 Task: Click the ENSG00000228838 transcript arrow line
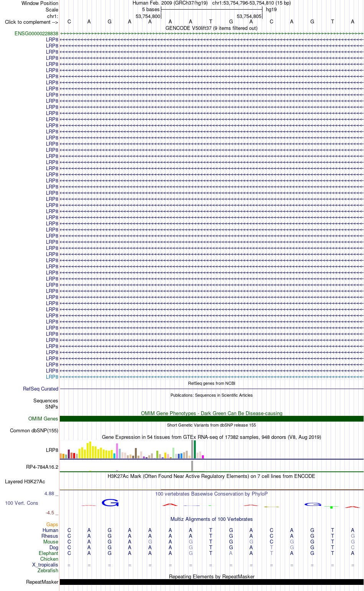[x=212, y=34]
